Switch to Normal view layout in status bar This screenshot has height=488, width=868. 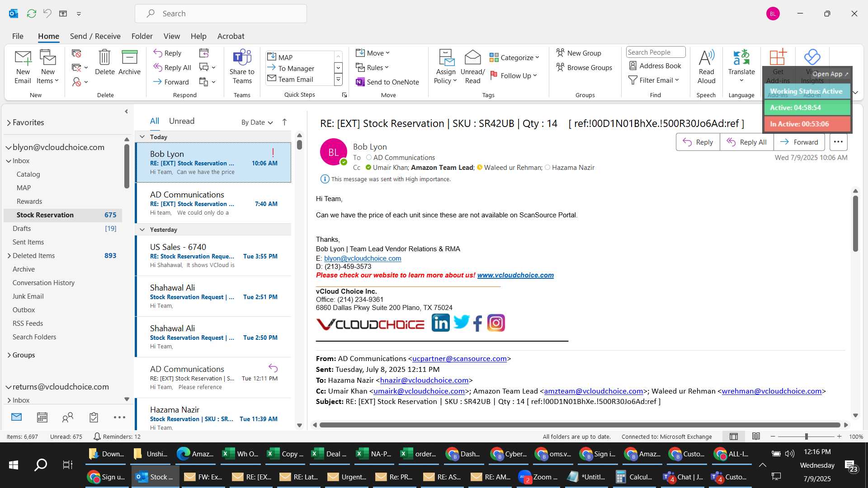(x=734, y=436)
